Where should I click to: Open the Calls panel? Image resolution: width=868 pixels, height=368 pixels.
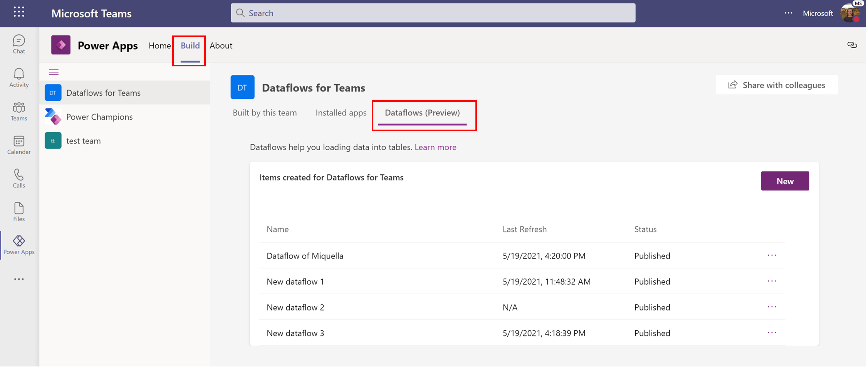(18, 178)
